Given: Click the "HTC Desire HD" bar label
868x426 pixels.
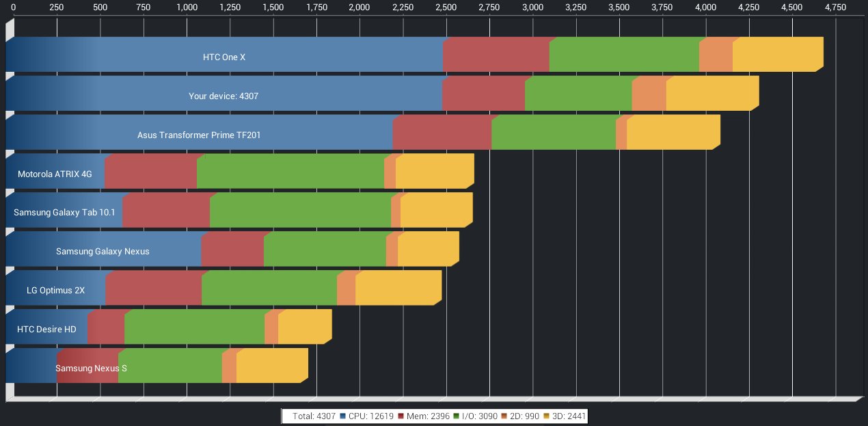Looking at the screenshot, I should point(46,330).
